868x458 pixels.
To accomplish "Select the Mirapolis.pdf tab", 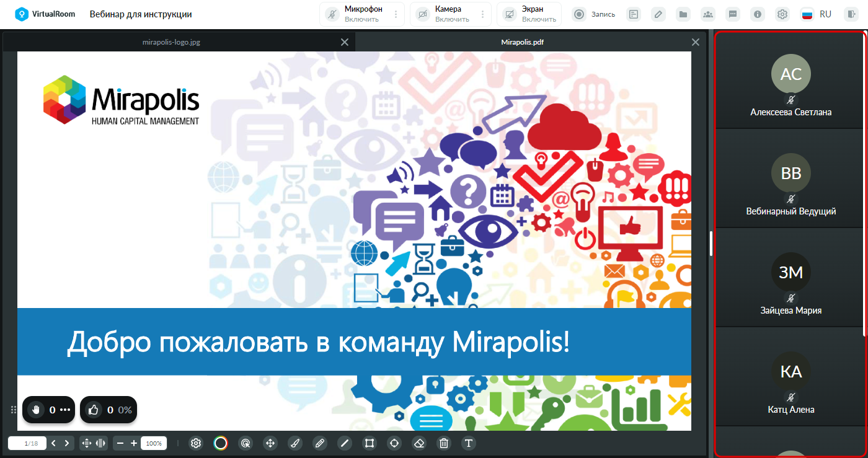I will (523, 42).
